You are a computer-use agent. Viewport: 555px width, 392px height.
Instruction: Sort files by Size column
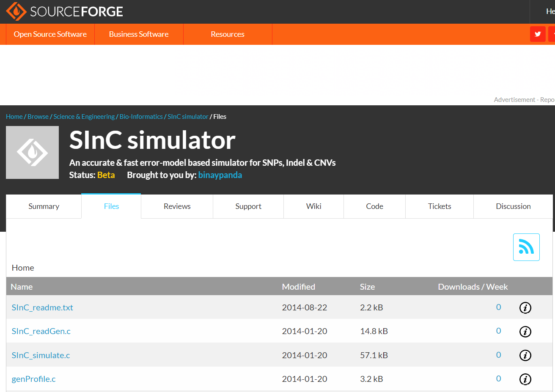pyautogui.click(x=367, y=287)
